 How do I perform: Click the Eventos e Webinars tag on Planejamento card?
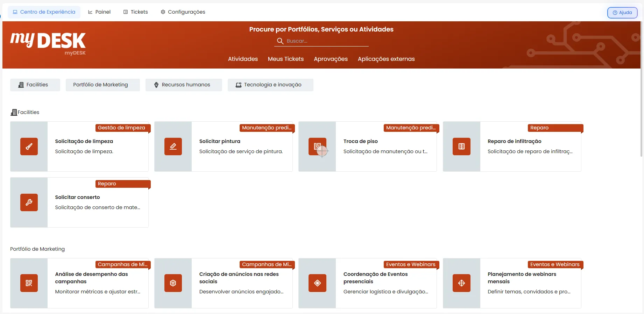pyautogui.click(x=555, y=265)
